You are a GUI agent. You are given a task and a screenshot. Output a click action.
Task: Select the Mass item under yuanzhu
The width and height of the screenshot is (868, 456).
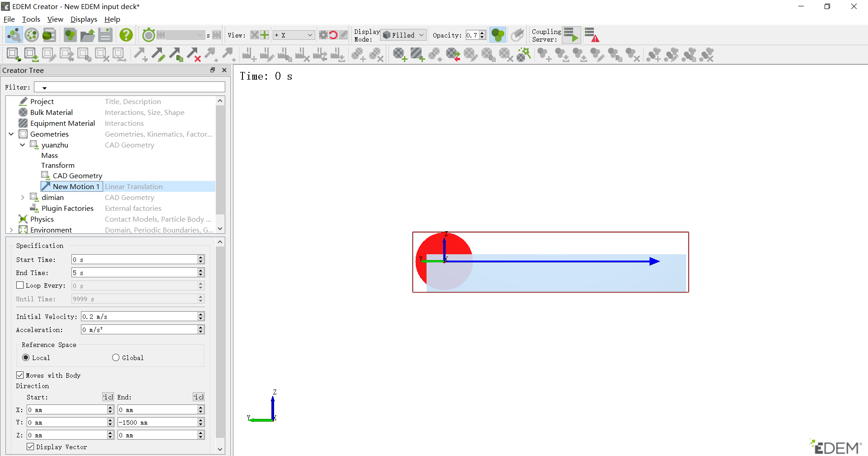tap(49, 155)
